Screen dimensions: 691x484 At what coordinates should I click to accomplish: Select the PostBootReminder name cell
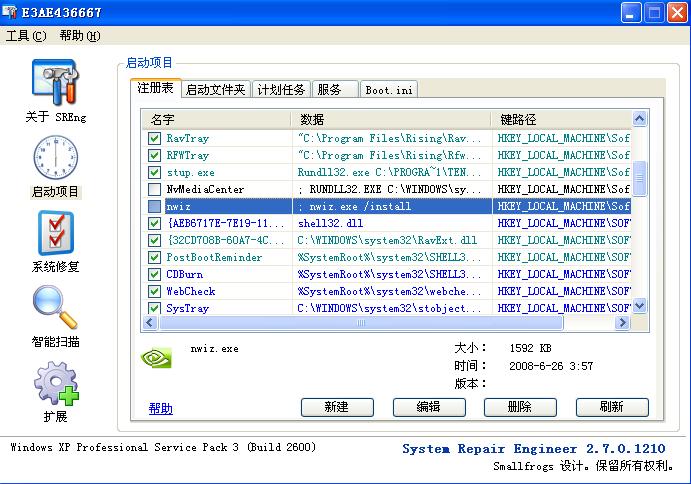tap(214, 257)
